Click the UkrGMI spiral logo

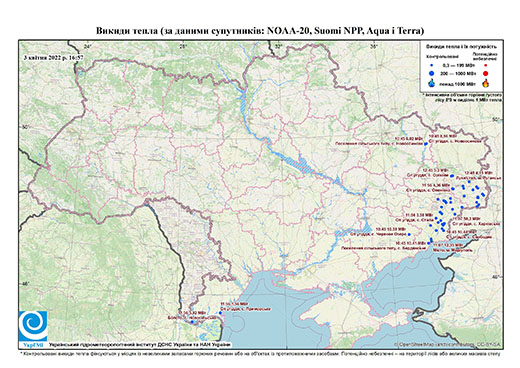(33, 327)
